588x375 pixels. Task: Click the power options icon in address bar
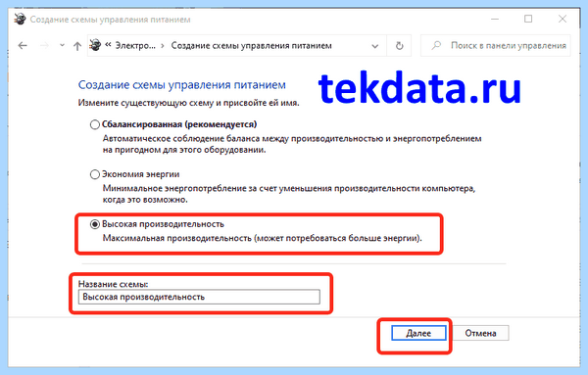pyautogui.click(x=95, y=45)
